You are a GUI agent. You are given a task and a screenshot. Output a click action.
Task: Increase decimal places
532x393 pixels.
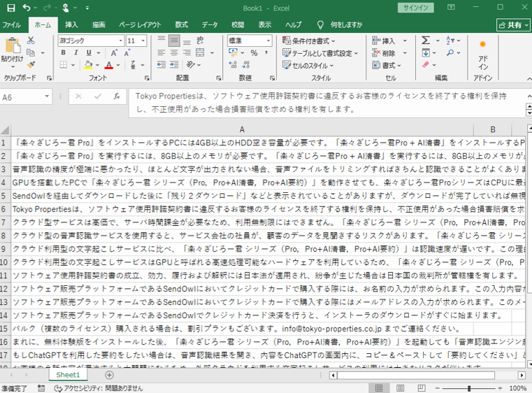233,64
